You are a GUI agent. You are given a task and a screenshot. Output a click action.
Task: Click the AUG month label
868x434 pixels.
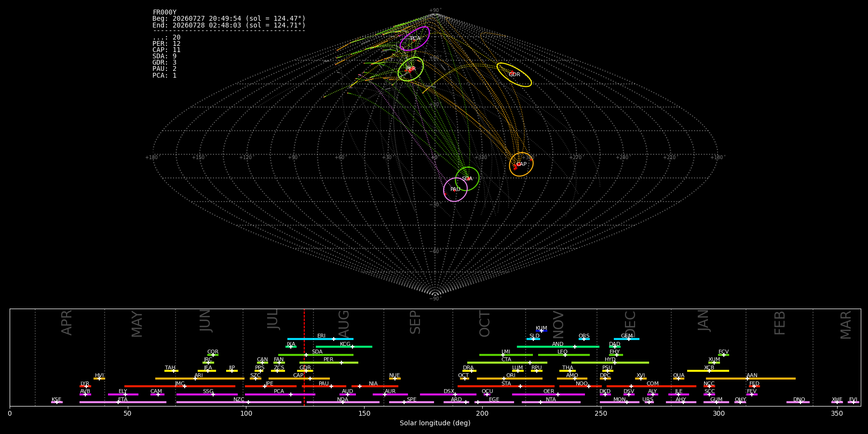click(x=344, y=322)
